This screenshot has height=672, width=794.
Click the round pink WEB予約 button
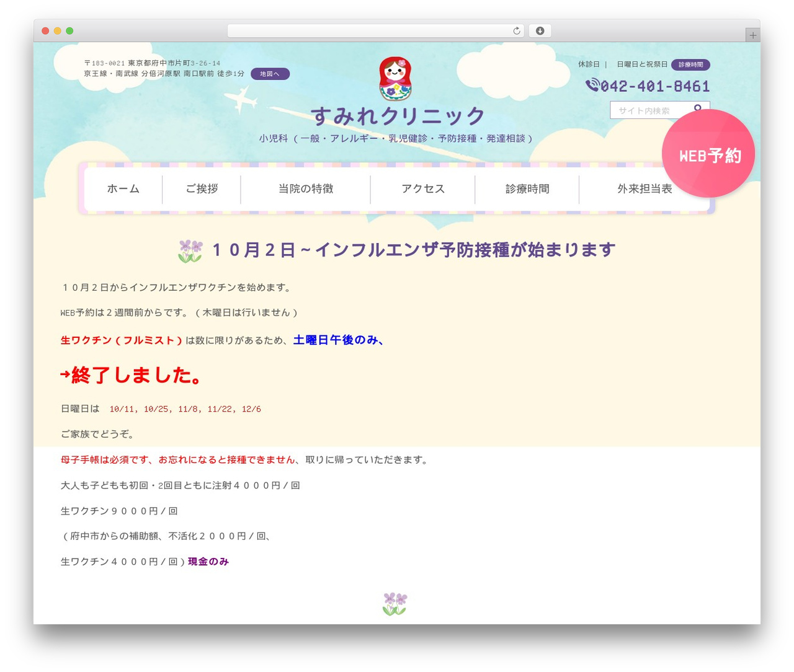[708, 154]
